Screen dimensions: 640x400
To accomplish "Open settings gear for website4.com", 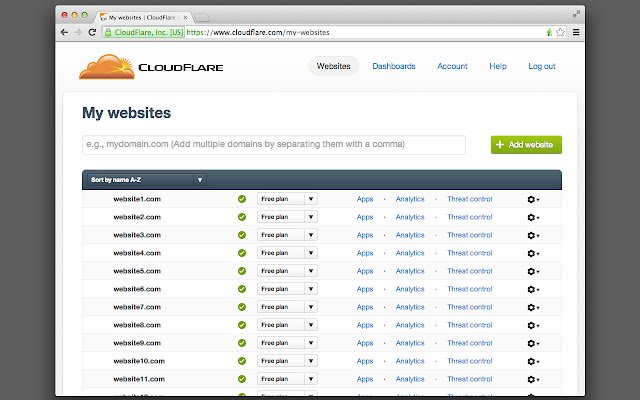I will [x=533, y=253].
